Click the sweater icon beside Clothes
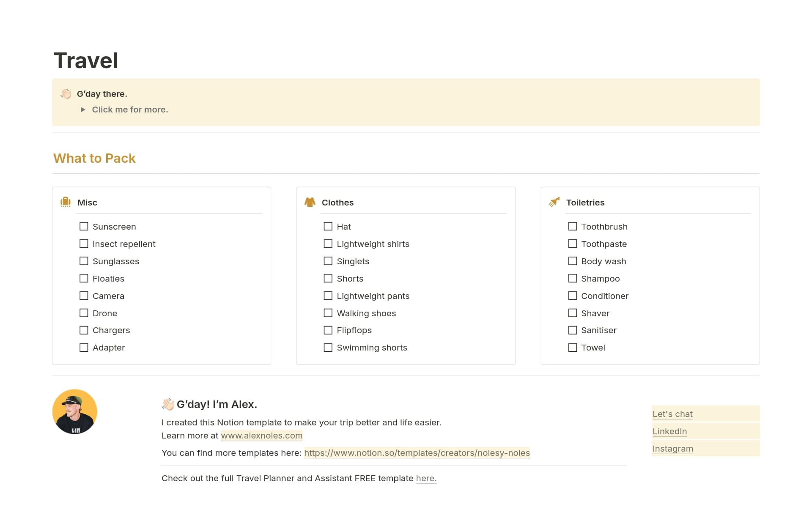Viewport: 812px width, 507px height. 310,202
